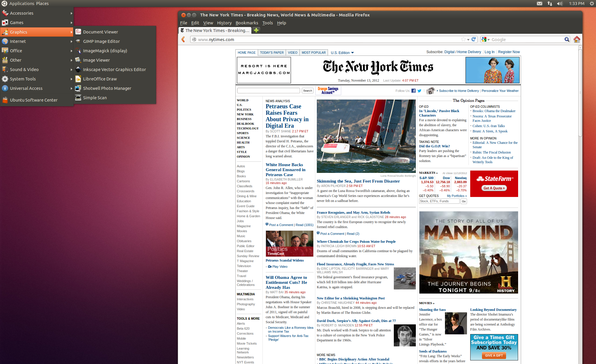Open the Politics TimesCast video thumbnail

[x=289, y=244]
